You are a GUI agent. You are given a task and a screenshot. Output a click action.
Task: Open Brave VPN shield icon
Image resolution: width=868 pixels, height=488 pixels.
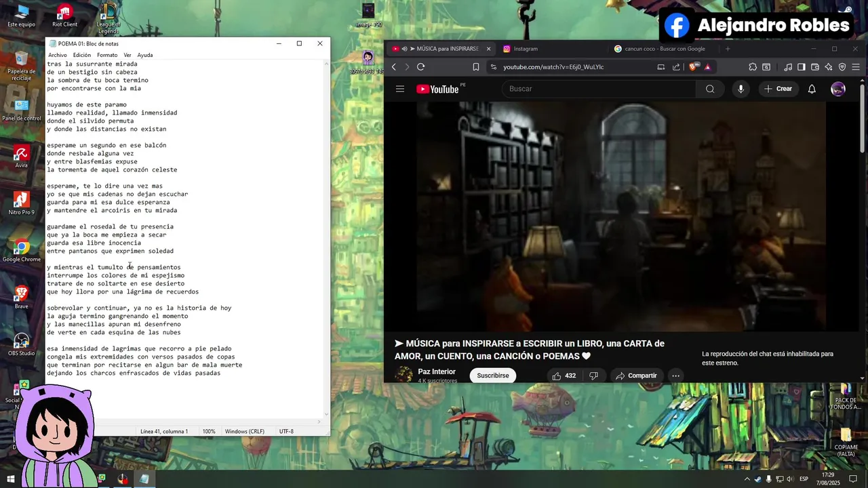pos(842,67)
